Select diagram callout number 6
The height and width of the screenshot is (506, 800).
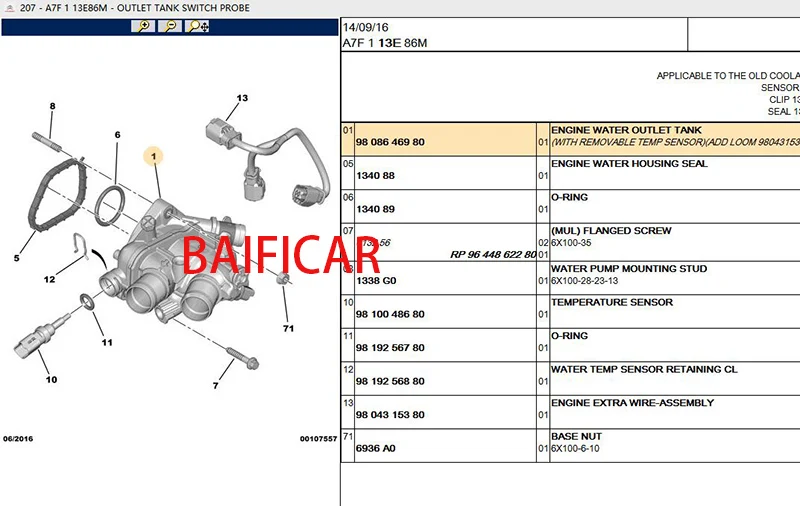click(117, 135)
